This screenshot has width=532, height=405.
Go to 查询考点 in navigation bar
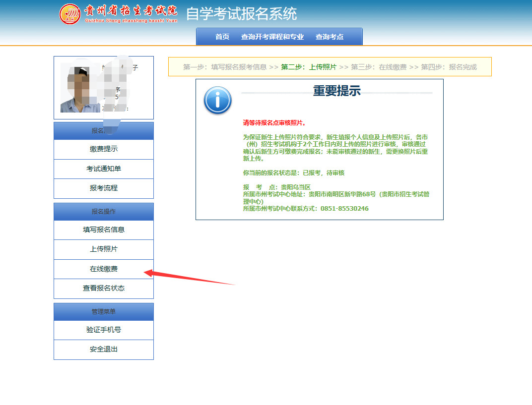point(330,37)
